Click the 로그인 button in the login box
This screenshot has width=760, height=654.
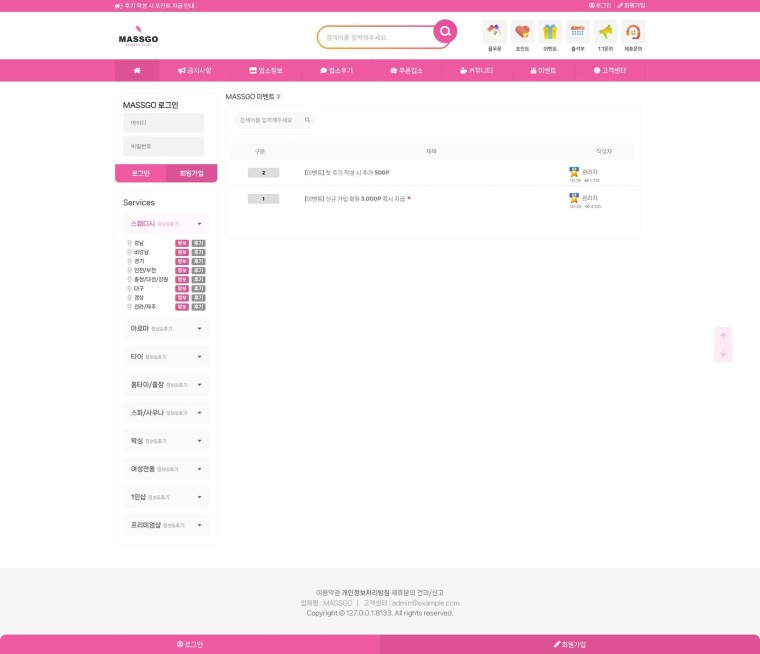[x=141, y=173]
